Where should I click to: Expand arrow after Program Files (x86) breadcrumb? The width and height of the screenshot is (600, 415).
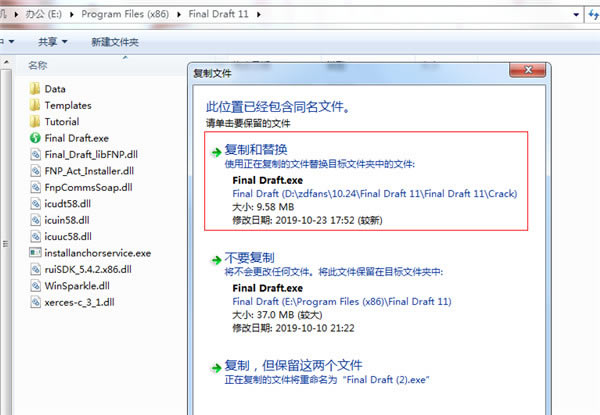(179, 15)
